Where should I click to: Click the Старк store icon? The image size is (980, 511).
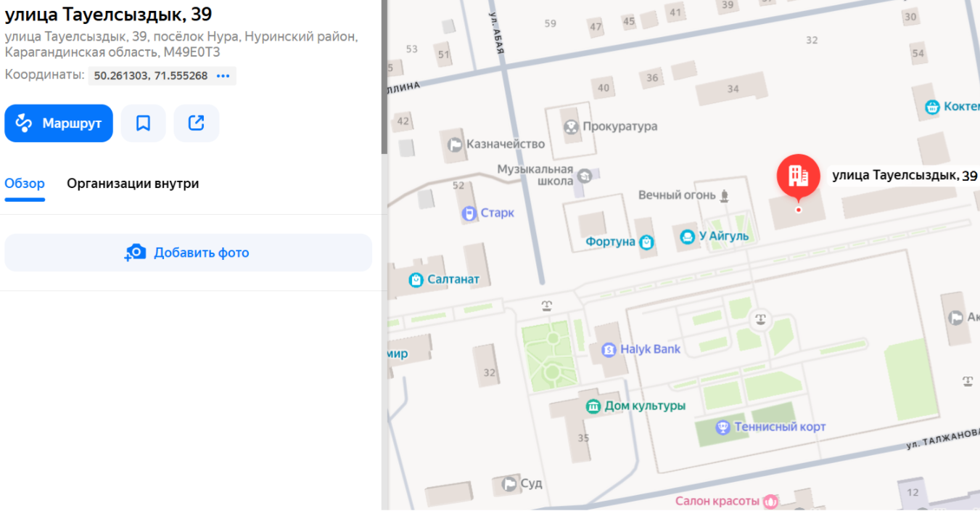click(469, 213)
